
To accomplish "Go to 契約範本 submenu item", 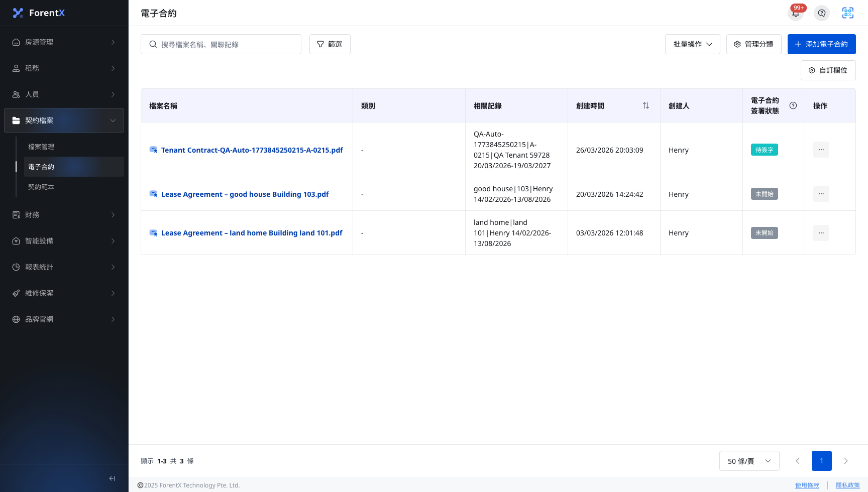I will 41,187.
